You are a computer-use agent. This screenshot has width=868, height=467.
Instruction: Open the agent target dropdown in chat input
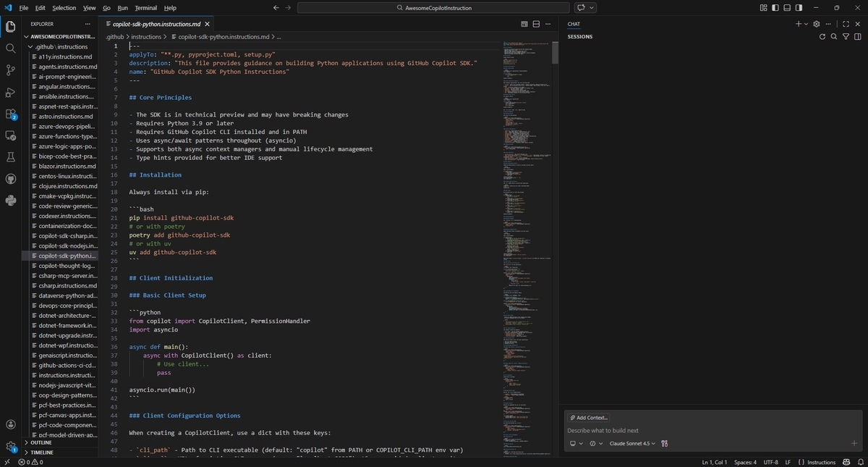[576, 443]
